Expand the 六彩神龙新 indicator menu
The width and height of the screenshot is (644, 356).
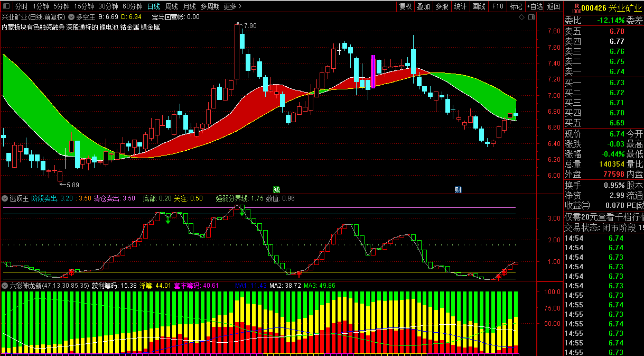5,285
